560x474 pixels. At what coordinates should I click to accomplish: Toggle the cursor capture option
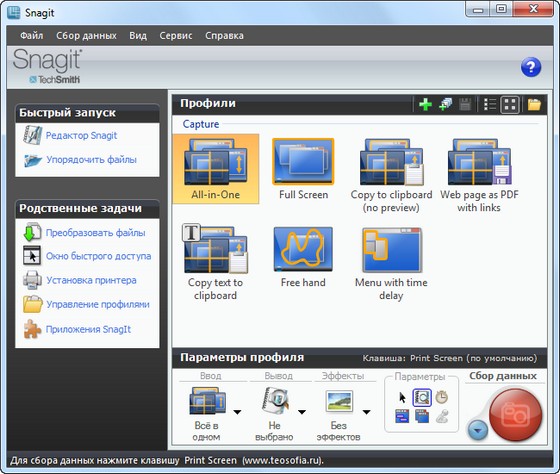(x=402, y=397)
